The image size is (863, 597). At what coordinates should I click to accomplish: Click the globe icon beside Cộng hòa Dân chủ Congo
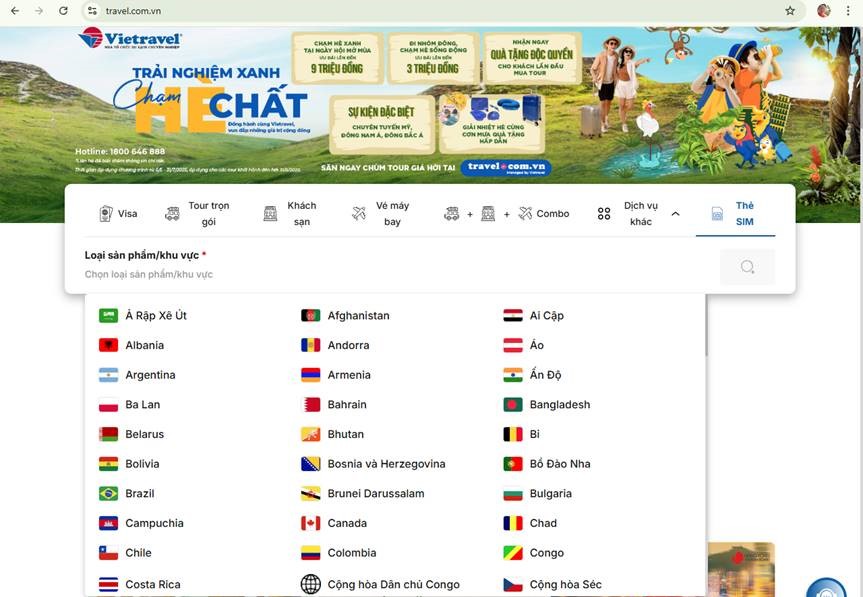(x=310, y=584)
